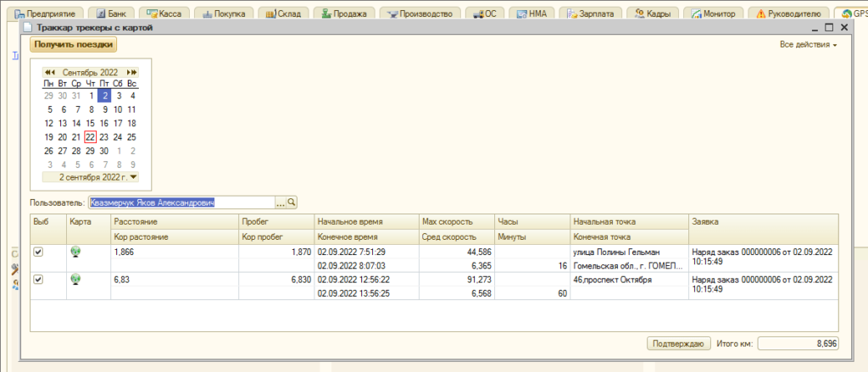The image size is (868, 372).
Task: Expand the date dropdown under the calendar
Action: (x=133, y=177)
